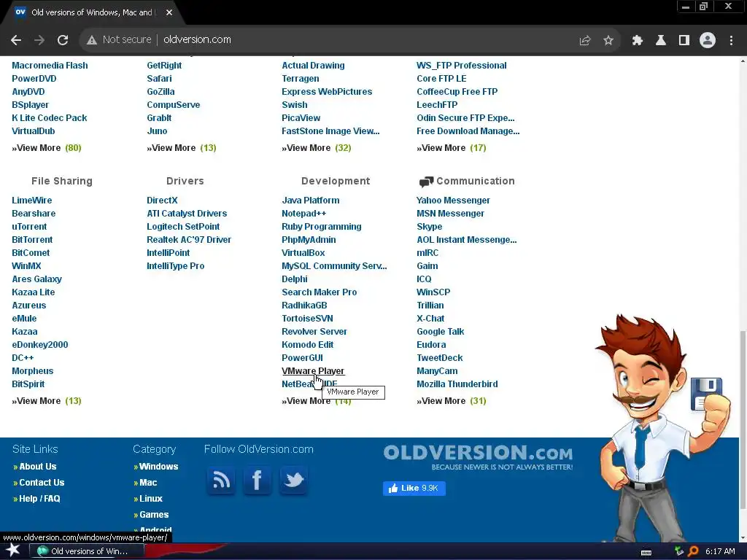Open the Notepad++ download link
The width and height of the screenshot is (747, 560).
304,214
